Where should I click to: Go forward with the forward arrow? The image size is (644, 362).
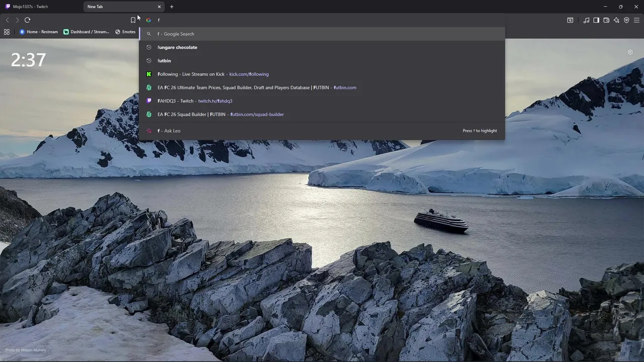pyautogui.click(x=17, y=20)
